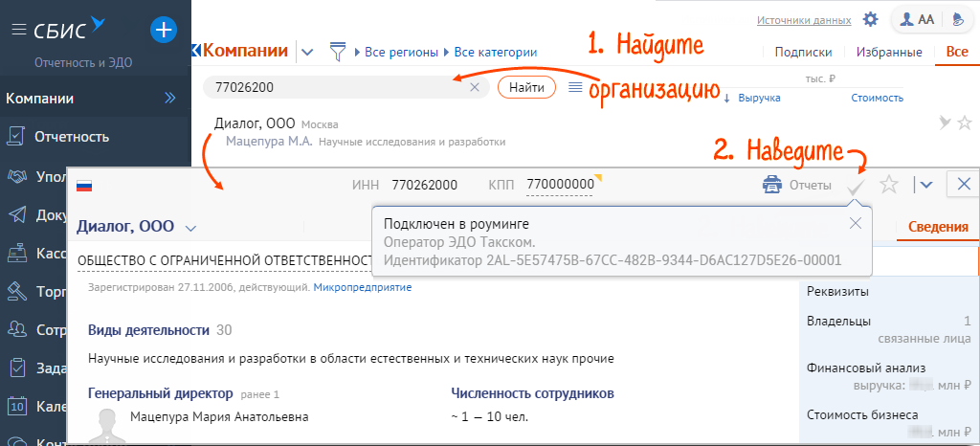The height and width of the screenshot is (446, 980).
Task: Collapse the Компании sidebar section
Action: point(170,98)
